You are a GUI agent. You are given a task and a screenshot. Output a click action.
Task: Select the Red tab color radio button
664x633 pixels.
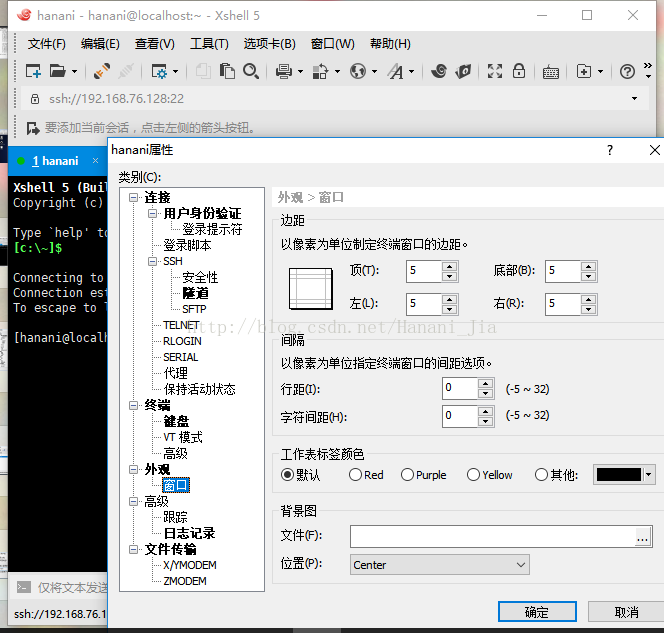click(x=355, y=475)
